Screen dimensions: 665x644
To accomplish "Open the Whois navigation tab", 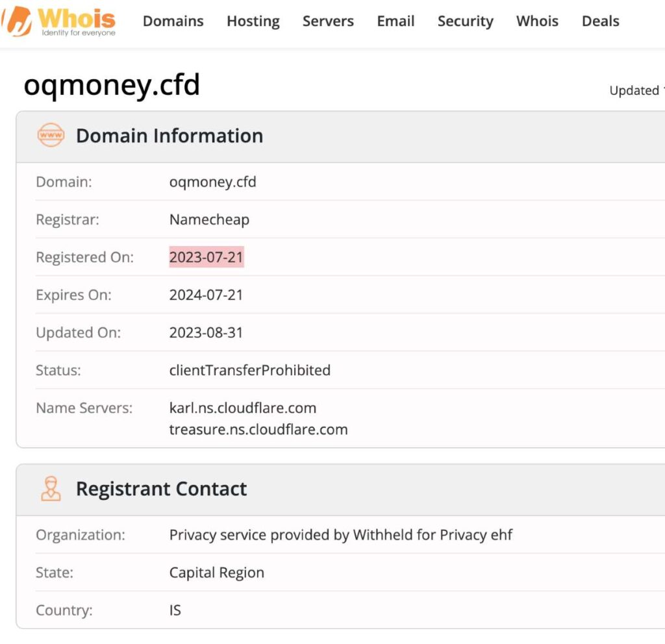I will [x=537, y=21].
